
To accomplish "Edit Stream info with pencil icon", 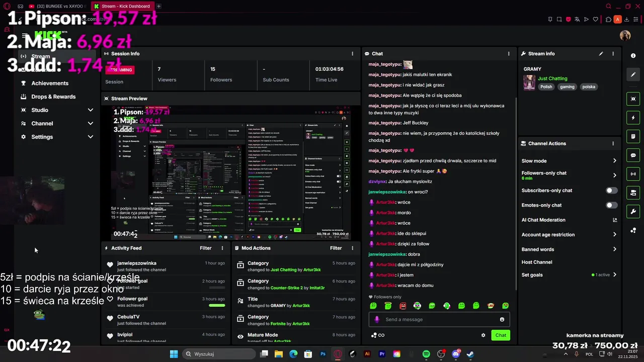I will (601, 53).
